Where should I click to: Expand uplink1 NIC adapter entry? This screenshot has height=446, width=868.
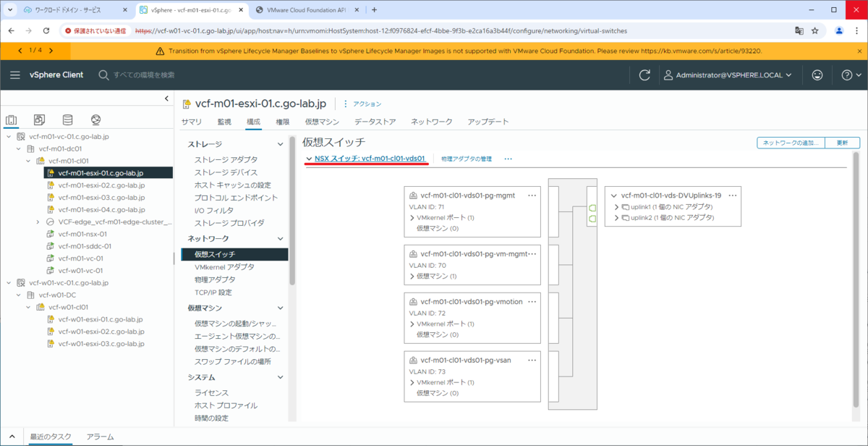tap(617, 207)
